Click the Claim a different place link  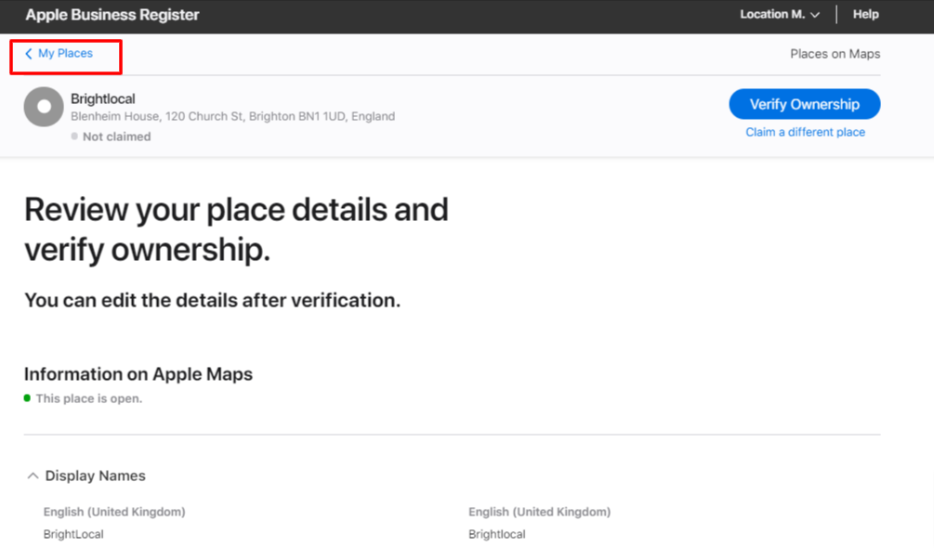click(x=805, y=132)
